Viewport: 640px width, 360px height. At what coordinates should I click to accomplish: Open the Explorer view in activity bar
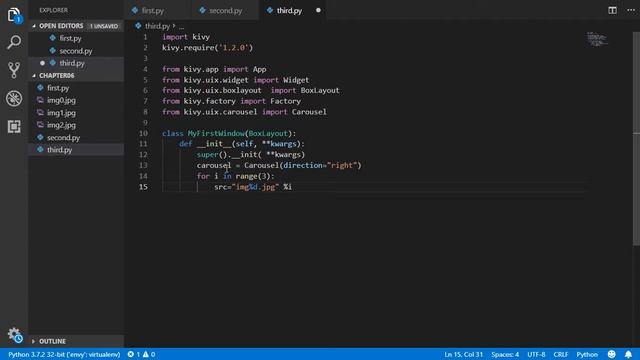[x=14, y=16]
